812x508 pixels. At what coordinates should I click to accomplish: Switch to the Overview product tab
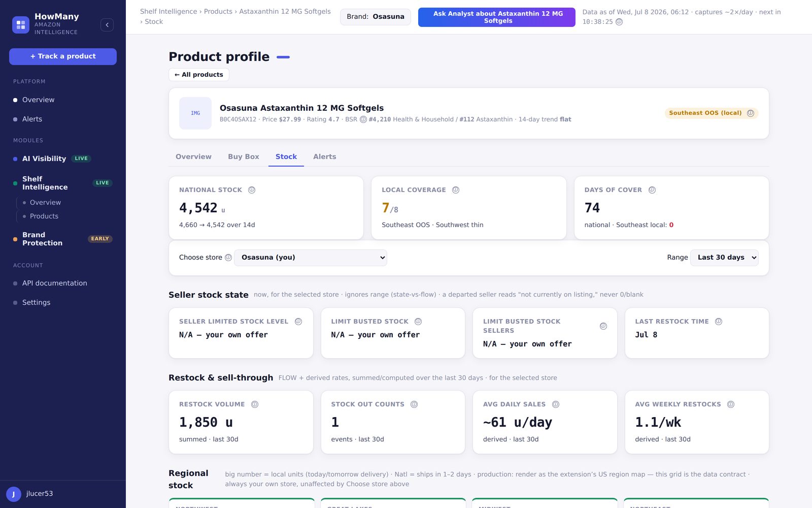click(193, 157)
